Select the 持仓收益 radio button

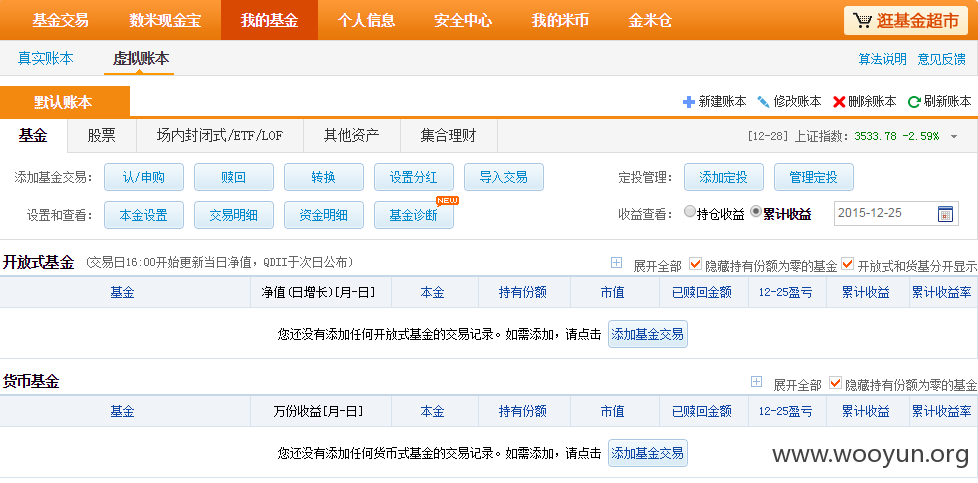click(x=689, y=212)
